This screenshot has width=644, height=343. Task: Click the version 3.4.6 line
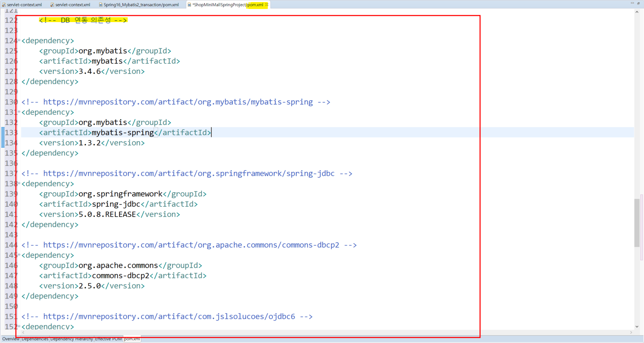pos(92,71)
